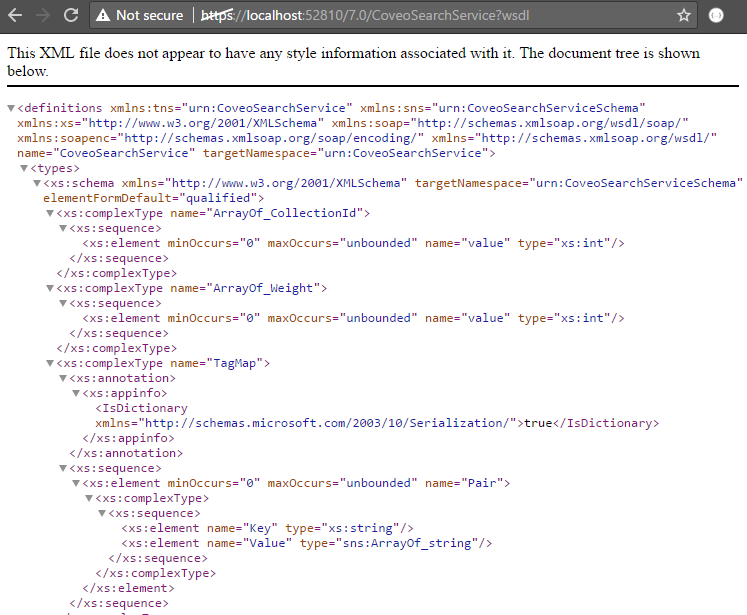Collapse the sequence below TagMap's annotation

62,468
